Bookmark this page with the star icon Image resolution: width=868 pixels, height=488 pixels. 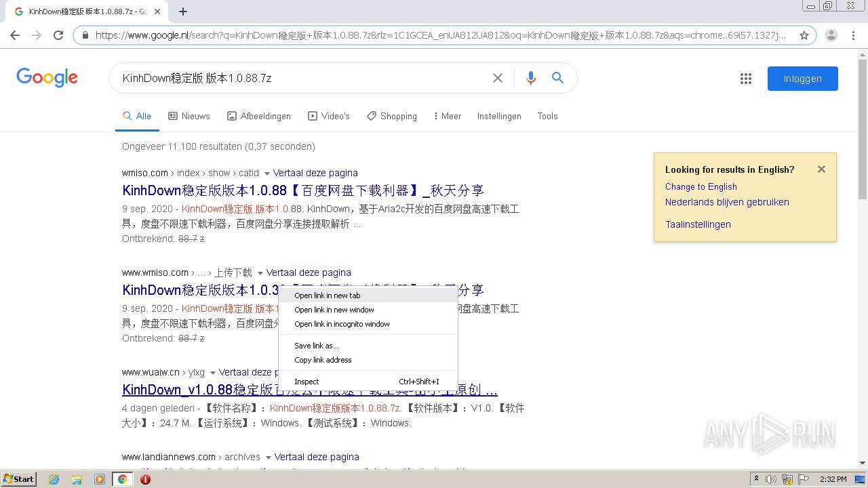804,35
